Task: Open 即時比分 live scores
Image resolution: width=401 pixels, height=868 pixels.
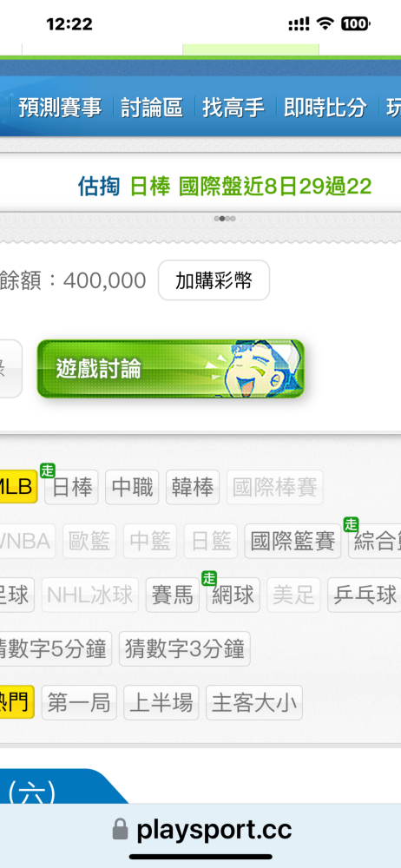Action: point(325,108)
